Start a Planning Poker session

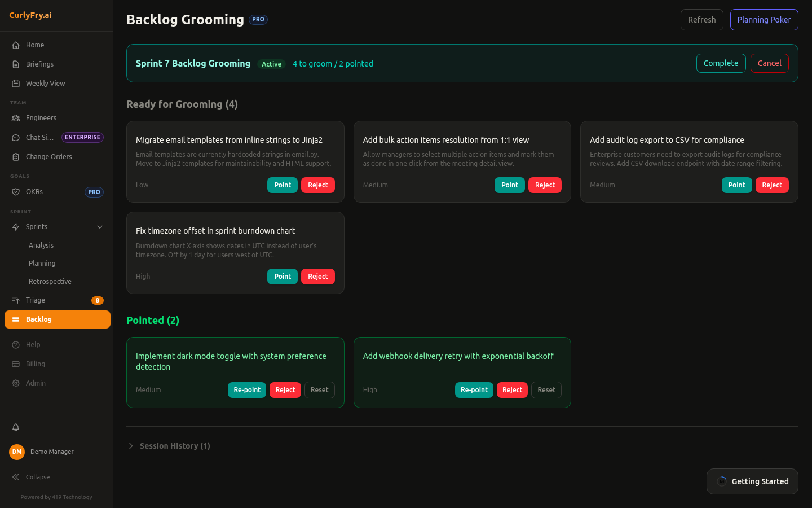click(x=764, y=19)
